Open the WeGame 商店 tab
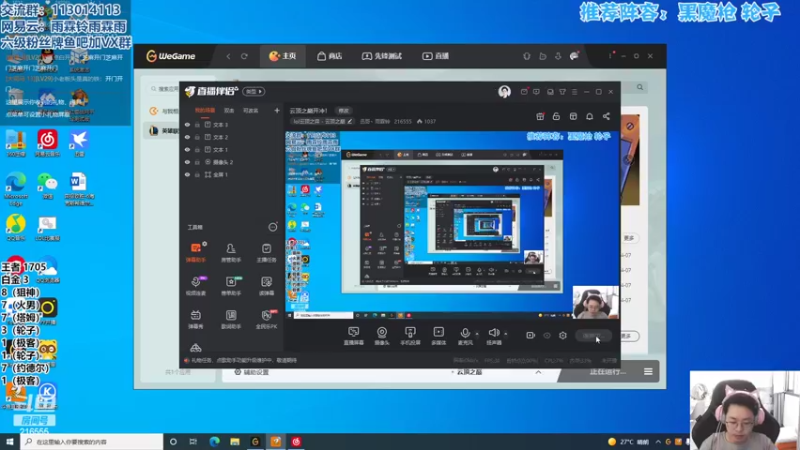The height and width of the screenshot is (450, 800). [x=330, y=56]
